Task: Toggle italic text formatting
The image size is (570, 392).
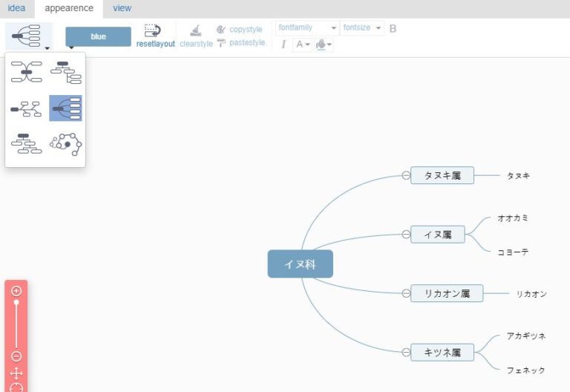Action: [x=284, y=45]
